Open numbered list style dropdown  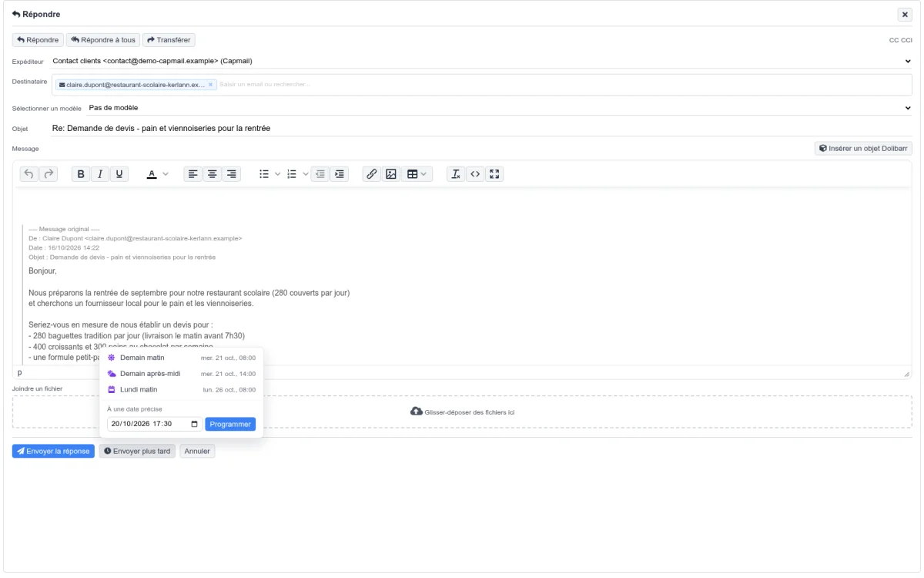[306, 174]
